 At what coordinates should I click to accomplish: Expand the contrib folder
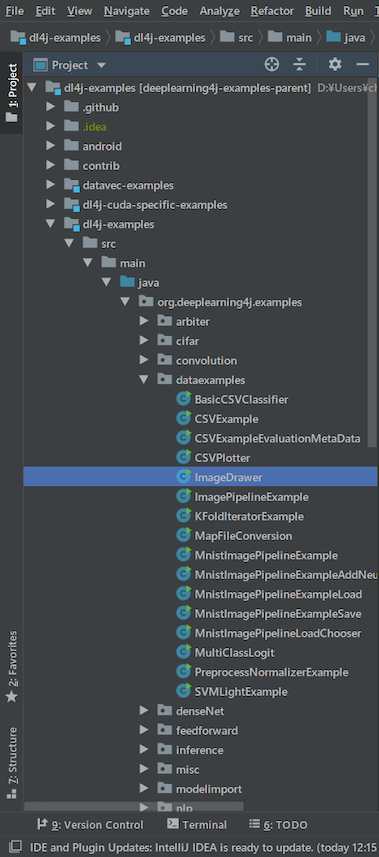pos(51,166)
